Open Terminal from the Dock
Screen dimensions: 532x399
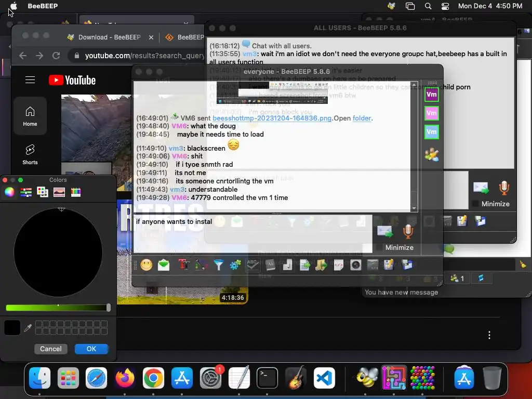267,378
